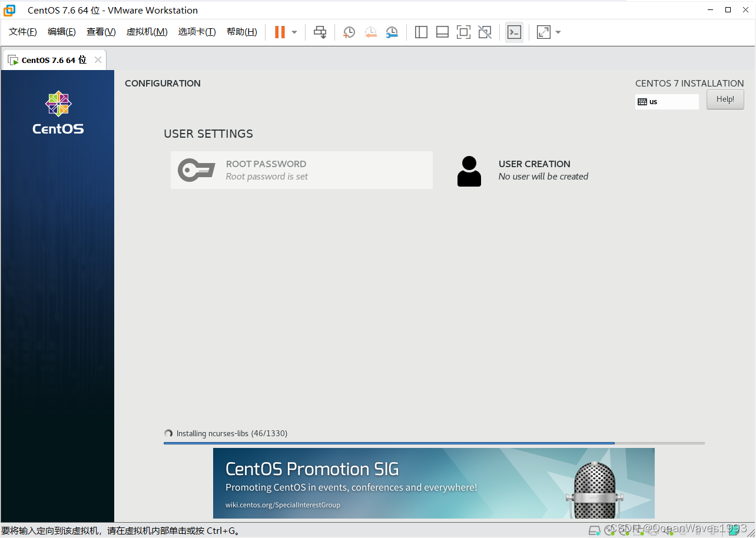756x538 pixels.
Task: Click the "Root password is set" text
Action: coord(267,177)
